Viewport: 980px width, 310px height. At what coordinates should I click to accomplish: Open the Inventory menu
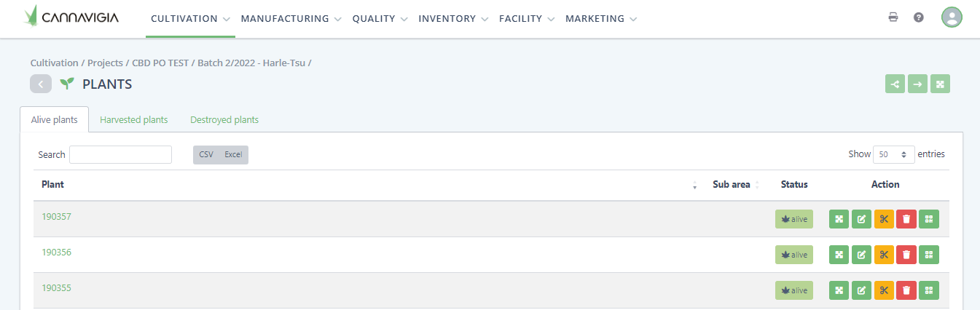[452, 19]
